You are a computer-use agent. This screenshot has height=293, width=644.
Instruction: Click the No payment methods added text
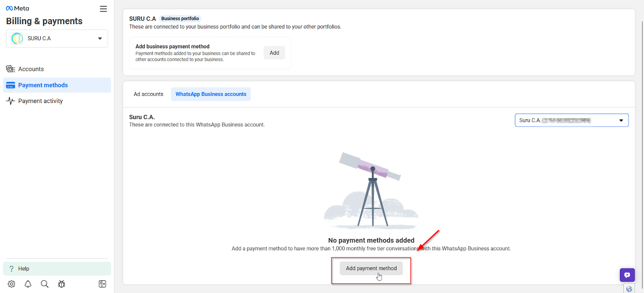(x=371, y=240)
